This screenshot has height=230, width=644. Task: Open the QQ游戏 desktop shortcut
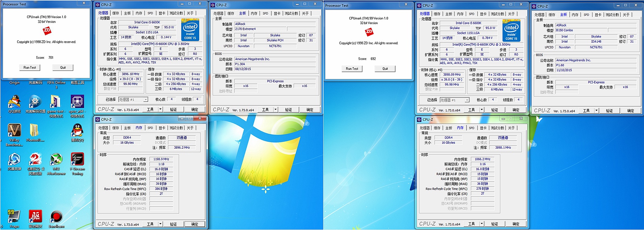click(14, 102)
